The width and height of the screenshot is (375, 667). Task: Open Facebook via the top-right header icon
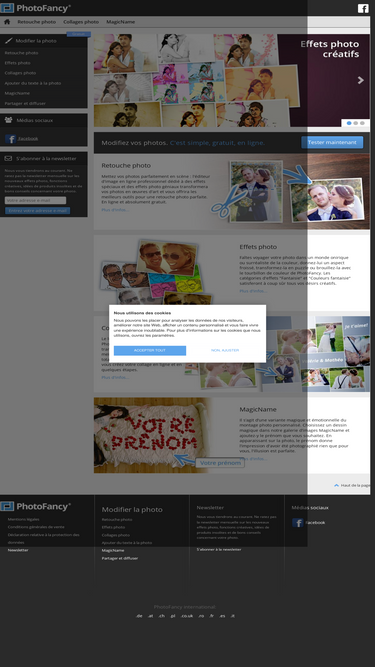click(x=363, y=8)
